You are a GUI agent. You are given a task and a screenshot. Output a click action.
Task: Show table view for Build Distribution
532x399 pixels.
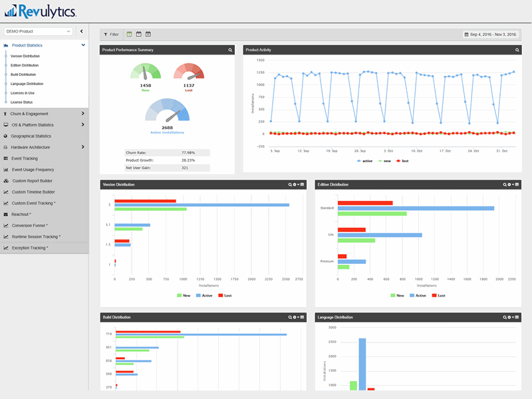(302, 317)
